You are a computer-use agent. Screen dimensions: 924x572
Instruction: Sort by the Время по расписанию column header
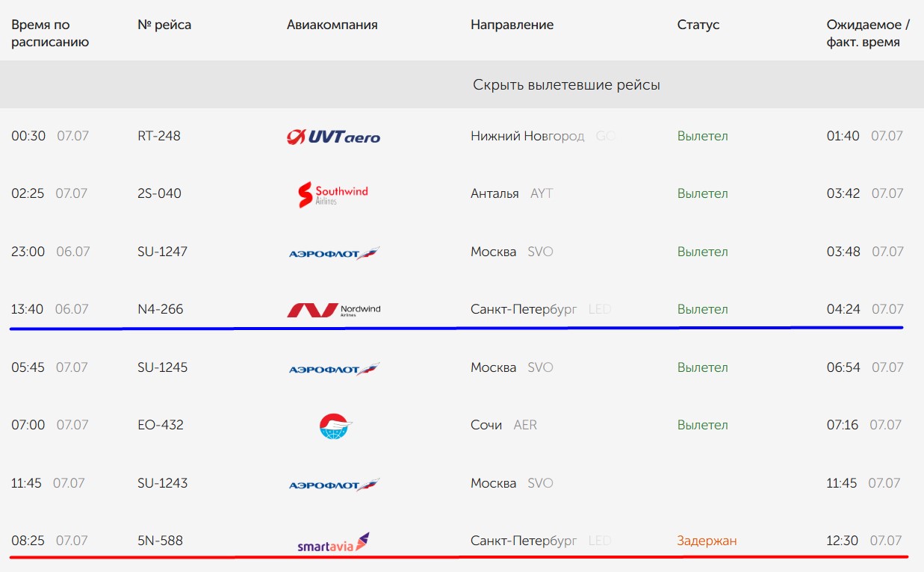[x=50, y=34]
